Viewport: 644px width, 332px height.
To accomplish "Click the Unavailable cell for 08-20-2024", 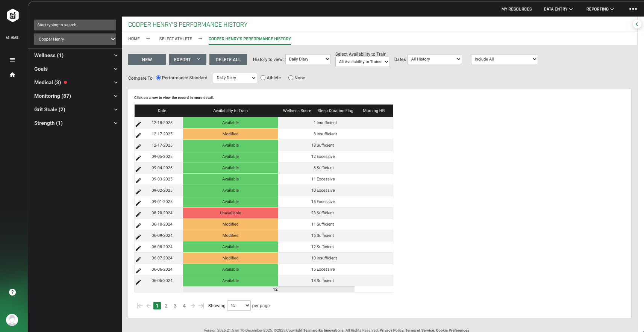I will pos(230,213).
